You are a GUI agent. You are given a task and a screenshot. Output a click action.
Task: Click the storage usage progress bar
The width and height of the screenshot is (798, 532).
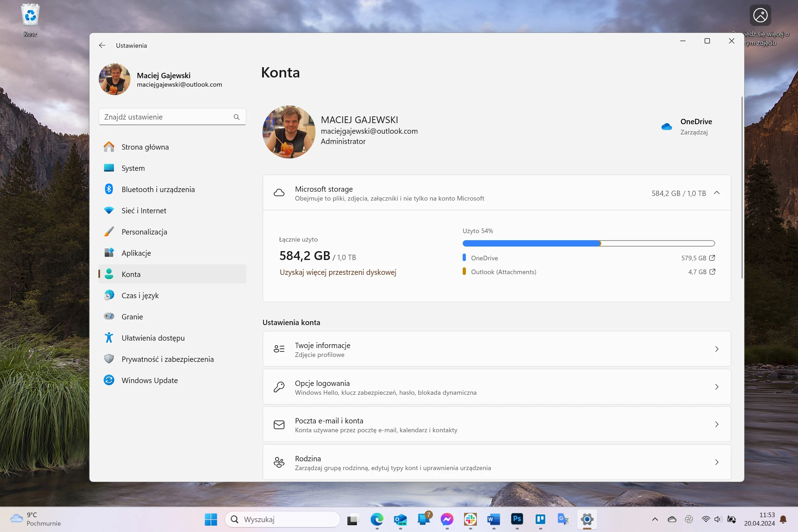tap(589, 243)
